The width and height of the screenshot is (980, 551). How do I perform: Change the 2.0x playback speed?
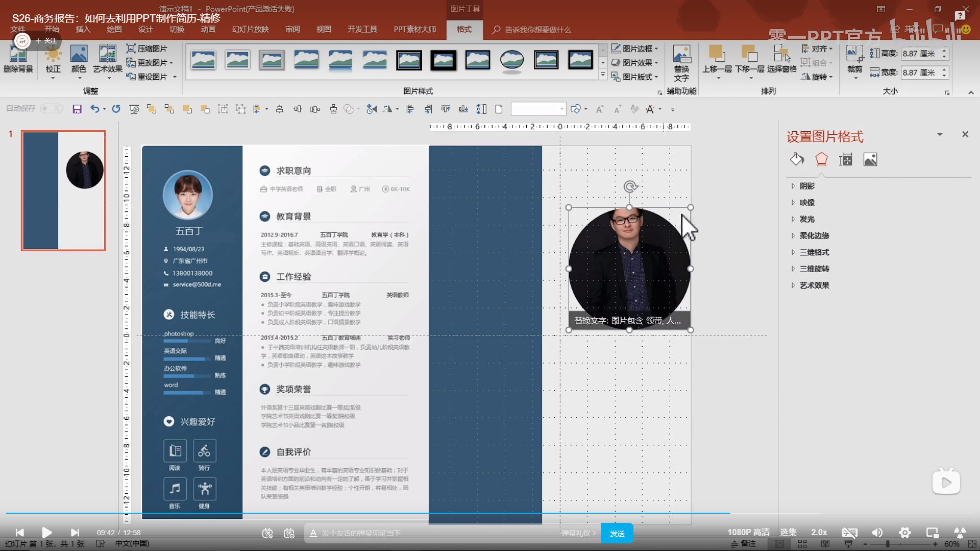click(x=819, y=533)
